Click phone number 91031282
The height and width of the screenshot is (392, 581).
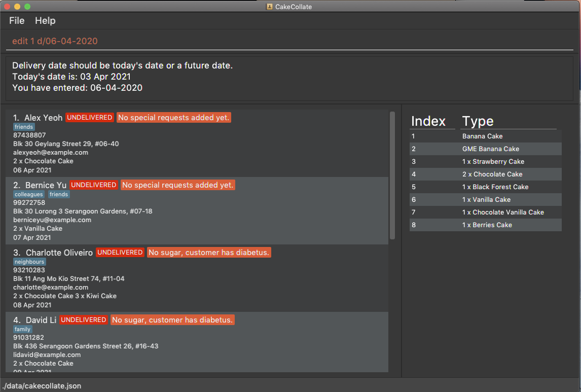pyautogui.click(x=28, y=338)
